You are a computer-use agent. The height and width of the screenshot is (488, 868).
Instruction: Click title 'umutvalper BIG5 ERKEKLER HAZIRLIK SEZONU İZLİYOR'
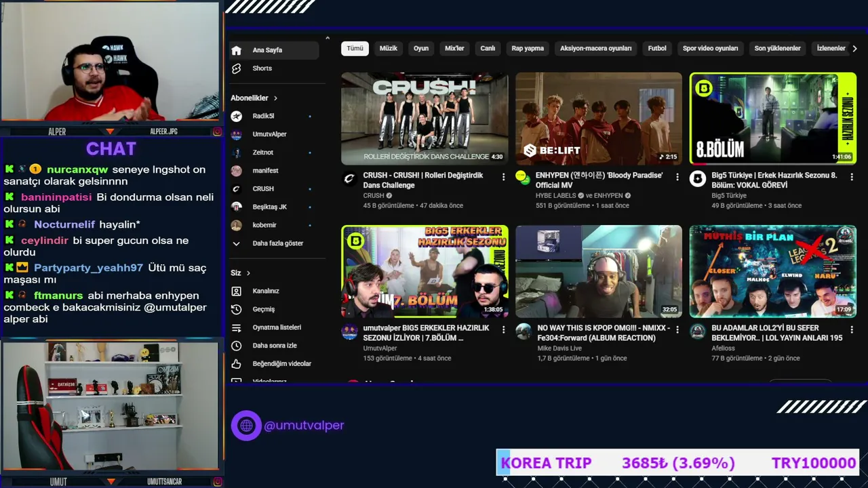coord(426,333)
